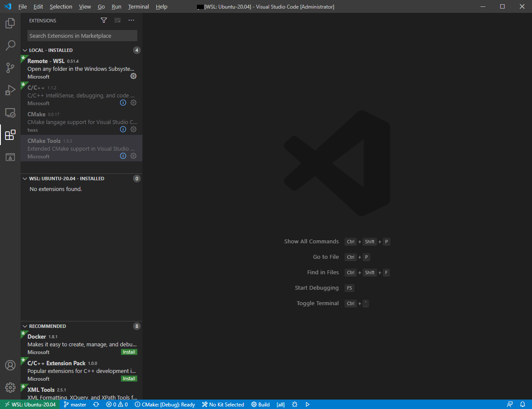532x409 pixels.
Task: Install the C/C++ Extension Pack
Action: pos(129,379)
